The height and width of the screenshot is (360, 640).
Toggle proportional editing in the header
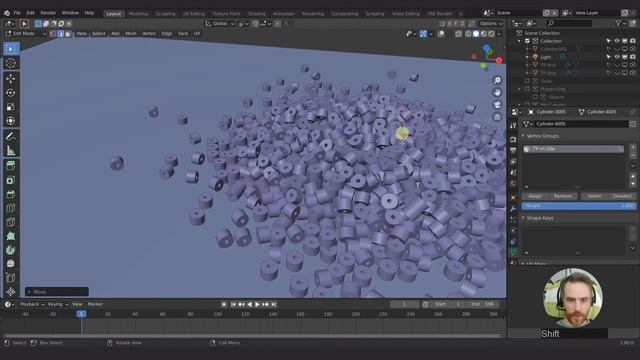278,24
